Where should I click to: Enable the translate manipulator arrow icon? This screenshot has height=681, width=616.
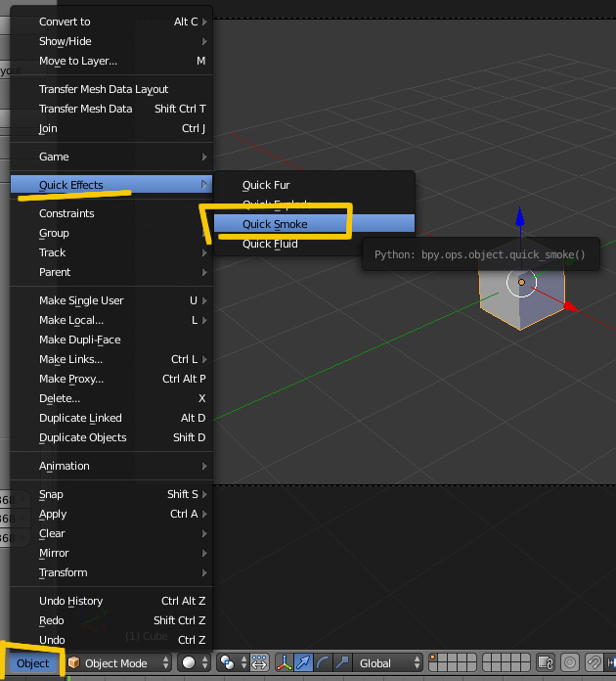303,662
